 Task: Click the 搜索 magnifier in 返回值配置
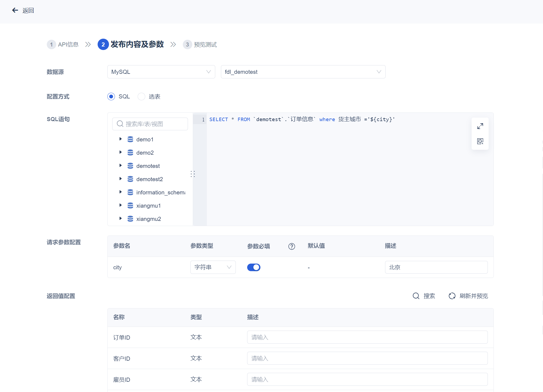pyautogui.click(x=416, y=296)
